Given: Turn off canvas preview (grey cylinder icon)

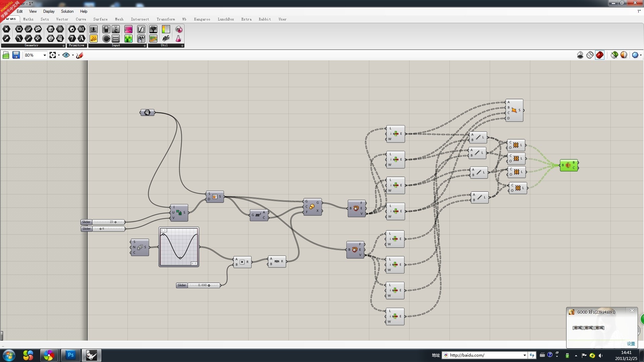Looking at the screenshot, I should [x=580, y=55].
